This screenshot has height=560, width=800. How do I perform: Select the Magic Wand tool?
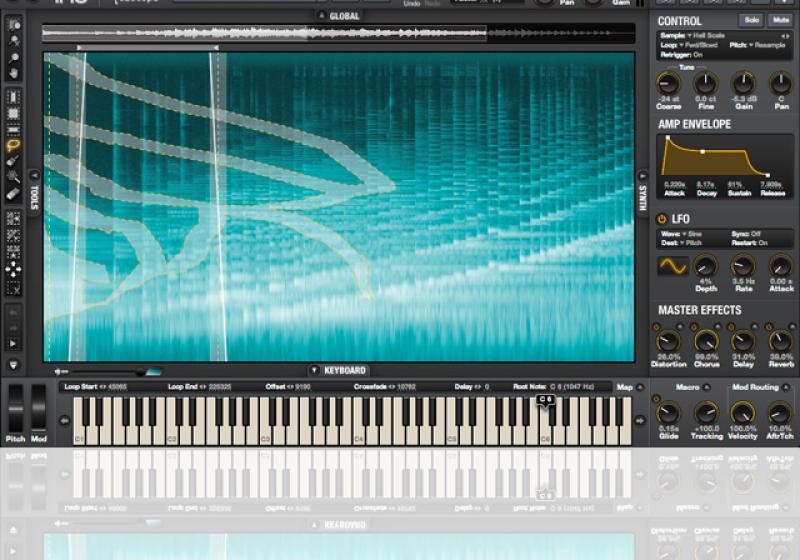[x=14, y=176]
